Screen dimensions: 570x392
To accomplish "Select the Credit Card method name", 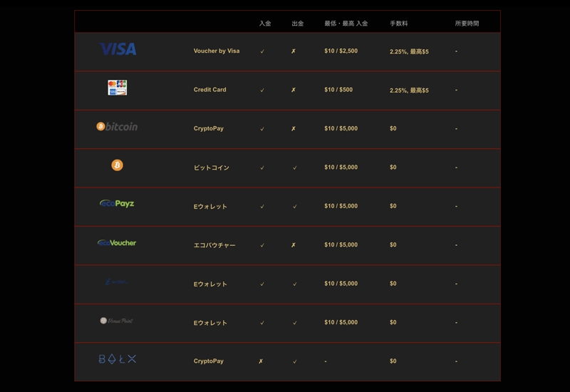I will tap(210, 90).
